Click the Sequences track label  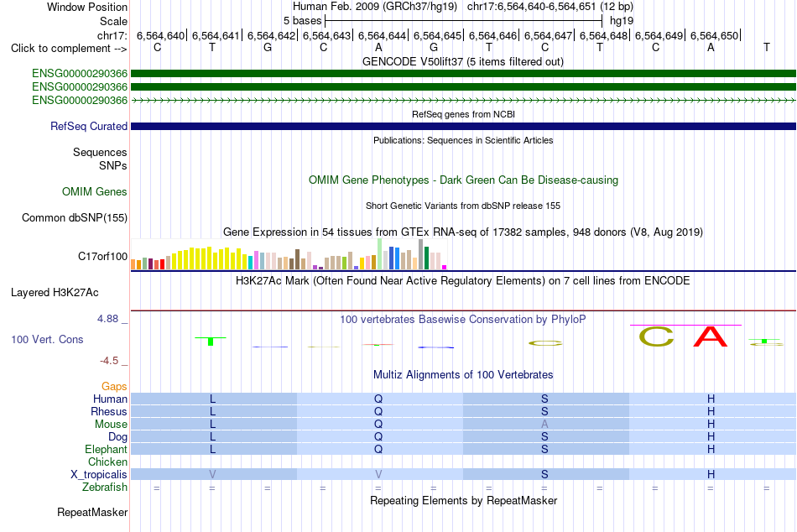[100, 152]
